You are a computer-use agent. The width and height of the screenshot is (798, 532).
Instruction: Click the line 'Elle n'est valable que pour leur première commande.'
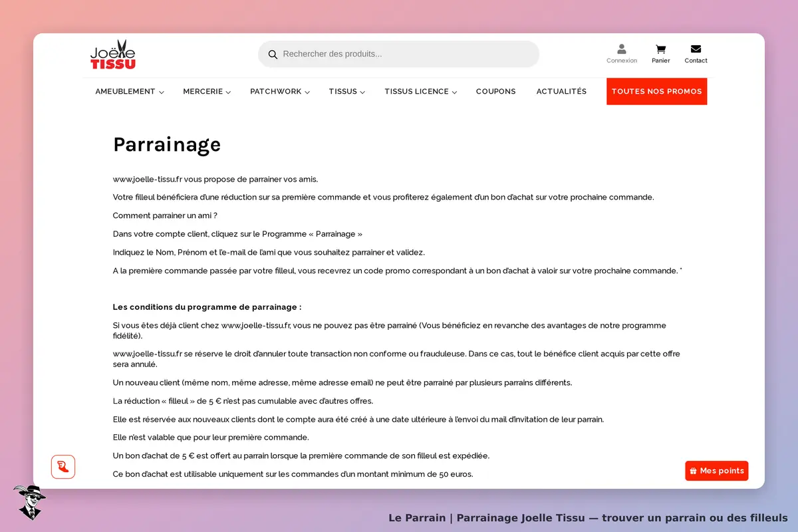(211, 438)
